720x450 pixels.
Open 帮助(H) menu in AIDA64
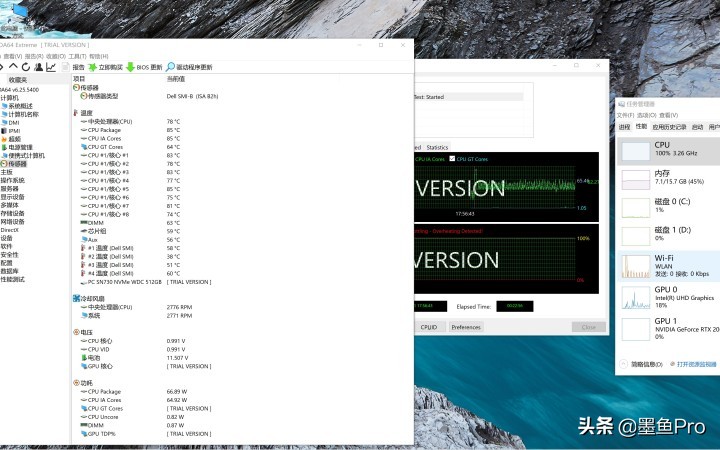[99, 56]
